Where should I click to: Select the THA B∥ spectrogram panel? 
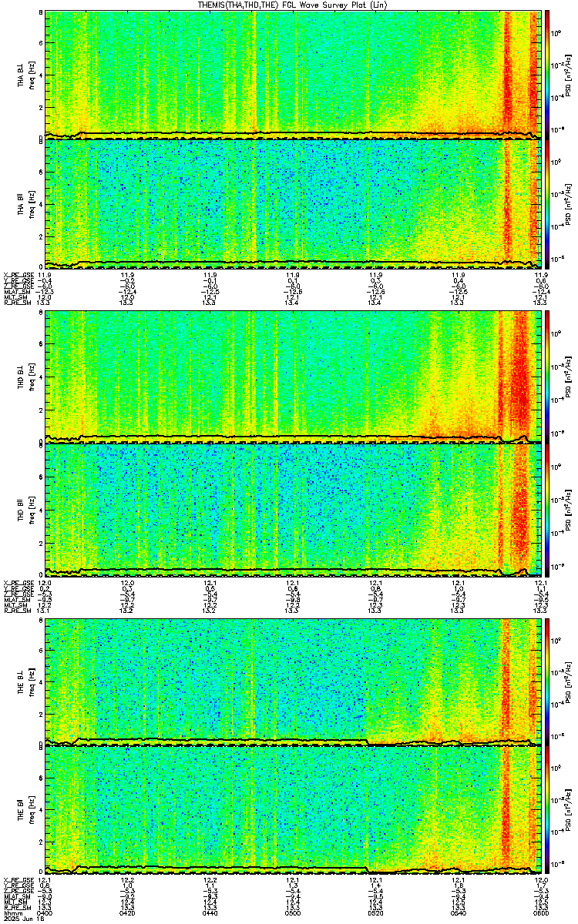(292, 204)
